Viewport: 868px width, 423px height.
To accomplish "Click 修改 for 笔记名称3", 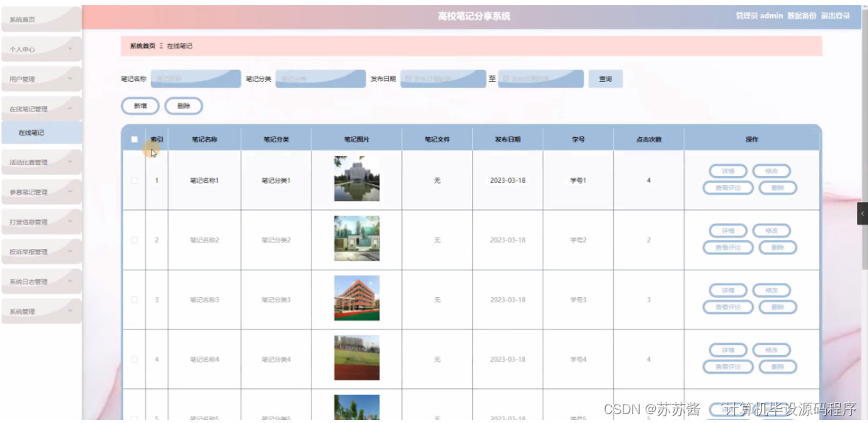I will click(771, 290).
